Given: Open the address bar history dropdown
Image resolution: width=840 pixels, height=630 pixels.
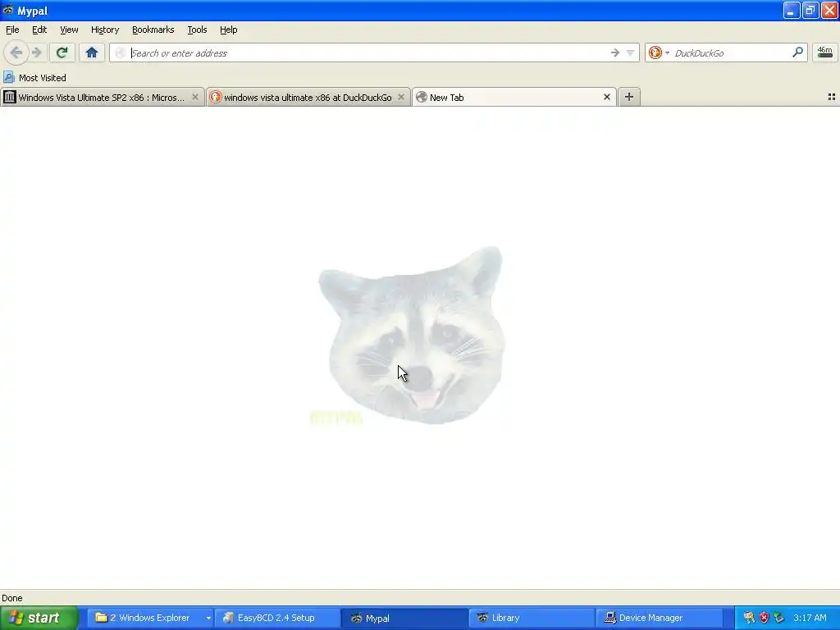Looking at the screenshot, I should click(631, 52).
